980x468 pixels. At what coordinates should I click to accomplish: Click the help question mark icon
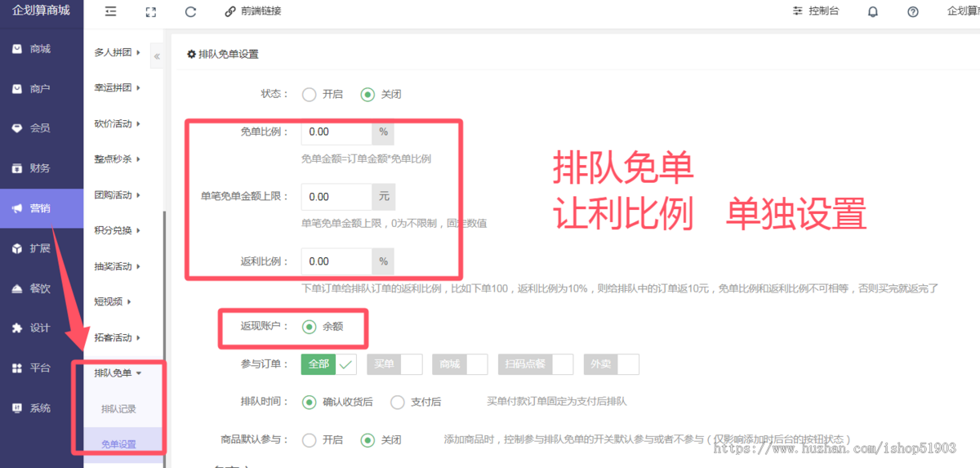click(913, 11)
